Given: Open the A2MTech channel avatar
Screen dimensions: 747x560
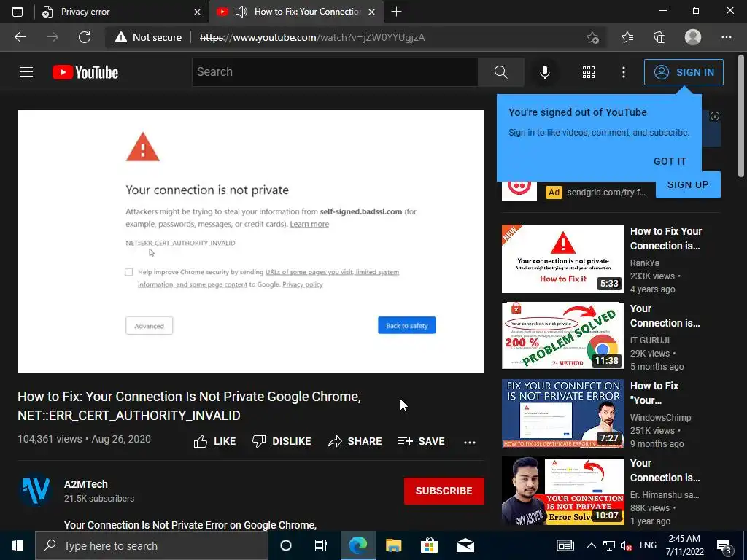Looking at the screenshot, I should pyautogui.click(x=36, y=491).
